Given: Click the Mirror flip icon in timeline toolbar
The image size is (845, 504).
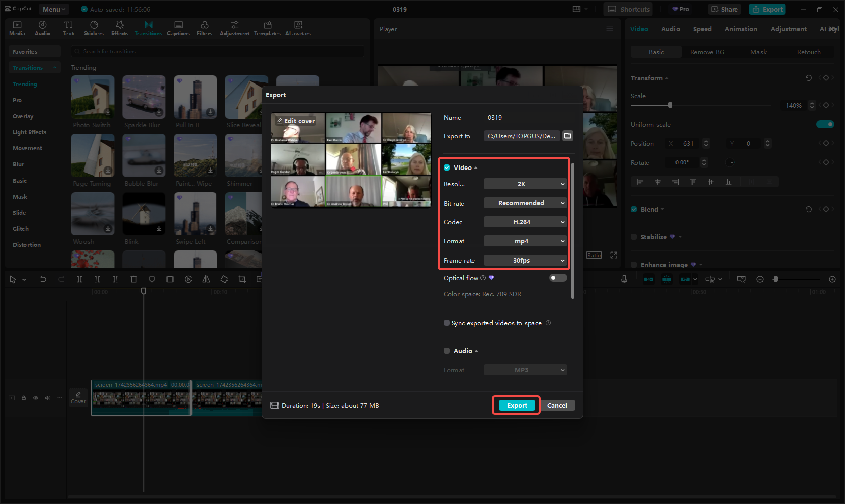Looking at the screenshot, I should click(x=206, y=279).
